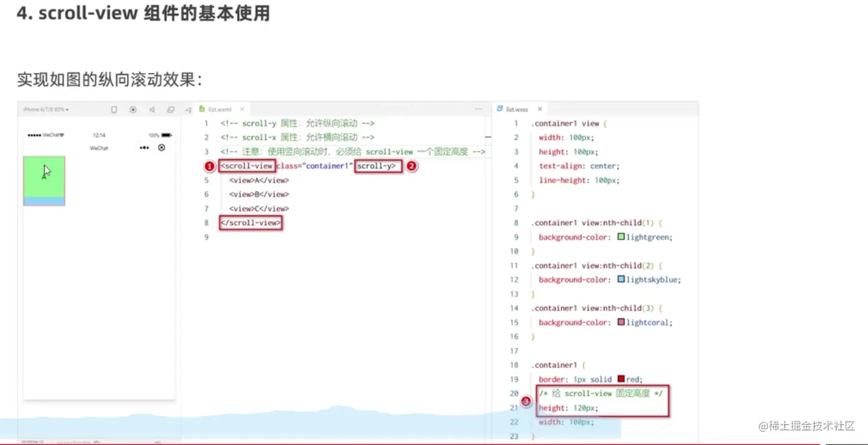
Task: Click the 12:14 time in simulator status bar
Action: [99, 135]
